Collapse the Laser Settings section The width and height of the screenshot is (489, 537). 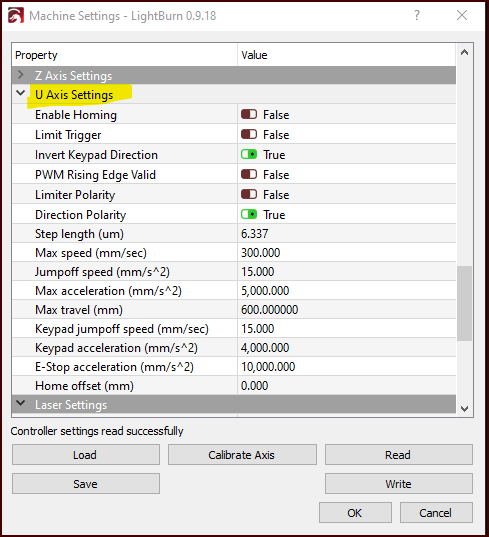[x=21, y=403]
